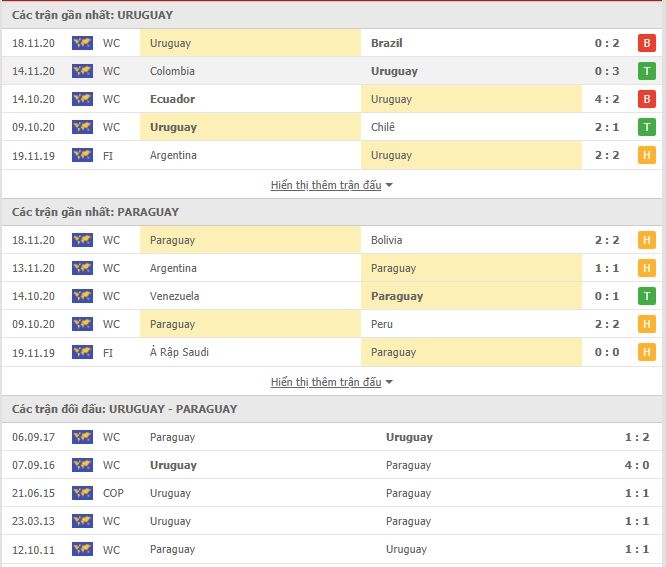Click the green T badge for Uruguay–Chilê

(646, 127)
